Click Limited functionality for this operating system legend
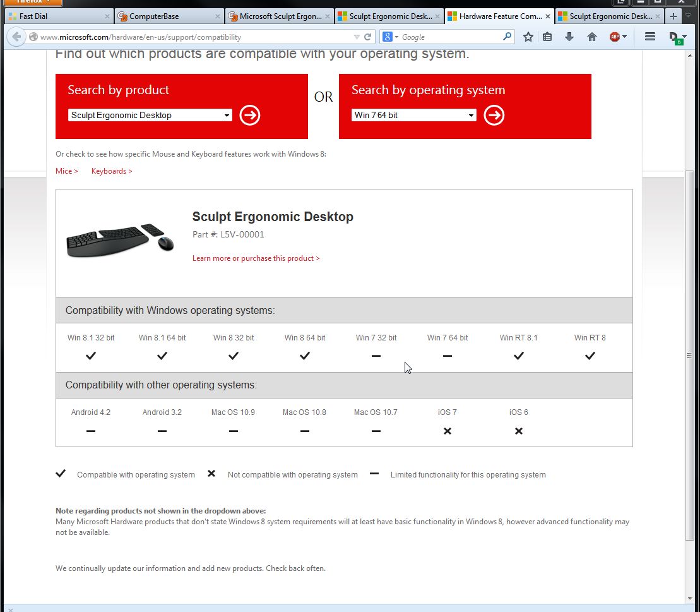The width and height of the screenshot is (700, 612). (x=468, y=475)
